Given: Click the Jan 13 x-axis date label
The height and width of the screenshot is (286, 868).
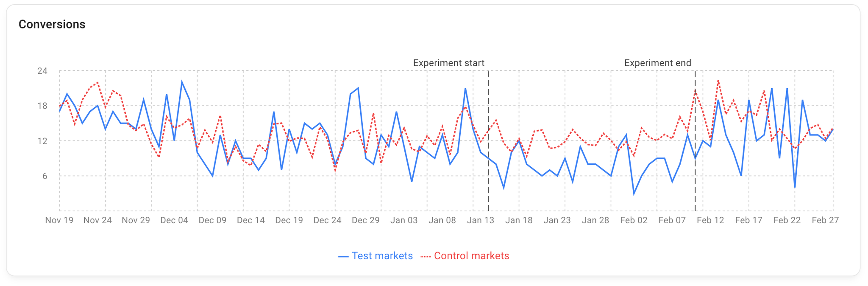Looking at the screenshot, I should (481, 220).
